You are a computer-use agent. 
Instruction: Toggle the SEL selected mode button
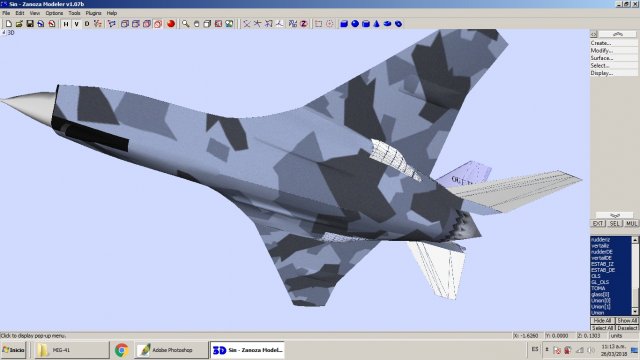pyautogui.click(x=614, y=223)
